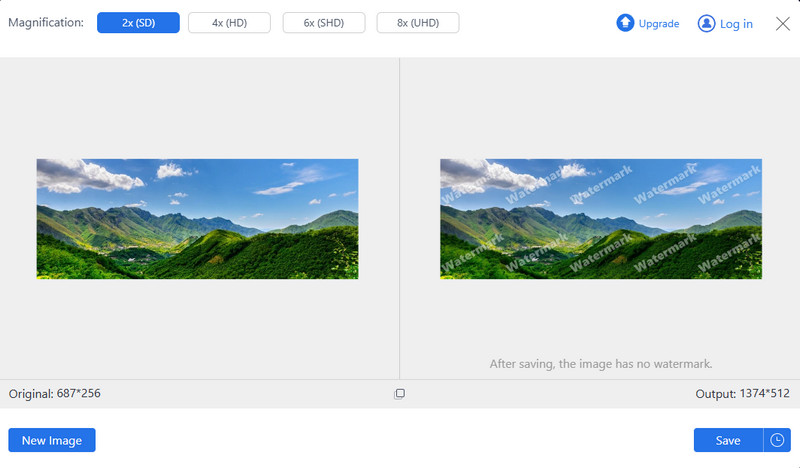Open the save history clock icon

click(777, 440)
